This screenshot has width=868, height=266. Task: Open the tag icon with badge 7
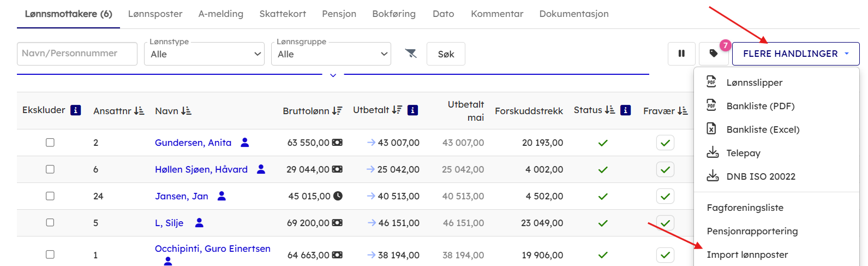(x=714, y=54)
